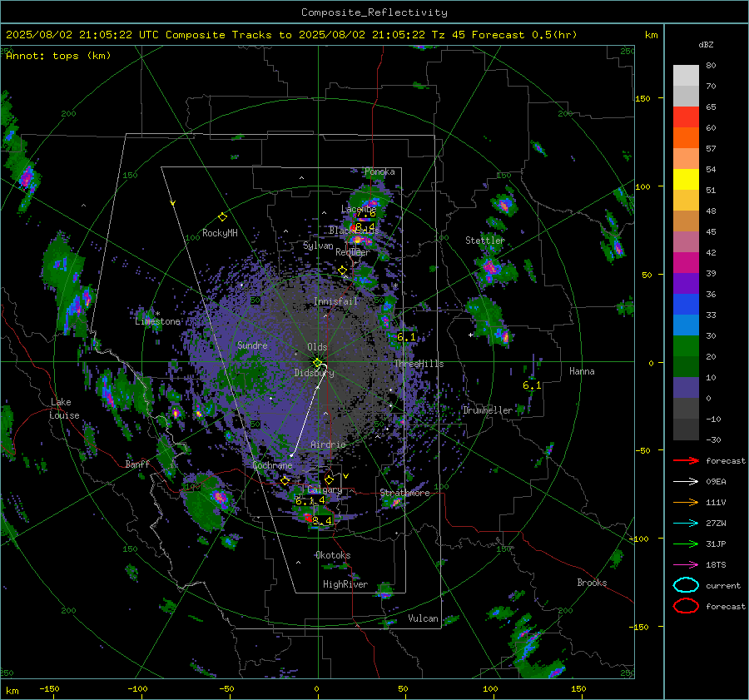
Task: Click the cyan 27ZW track arrow
Action: click(x=686, y=524)
